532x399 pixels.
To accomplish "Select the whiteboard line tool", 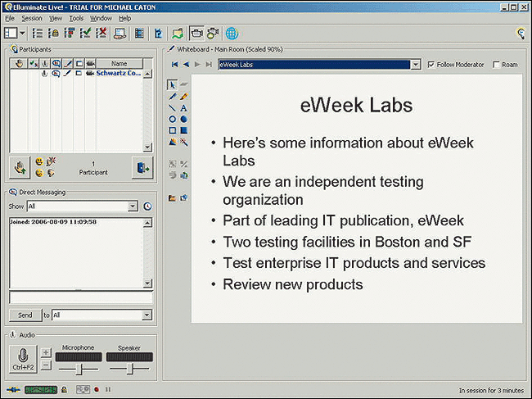I will (173, 108).
